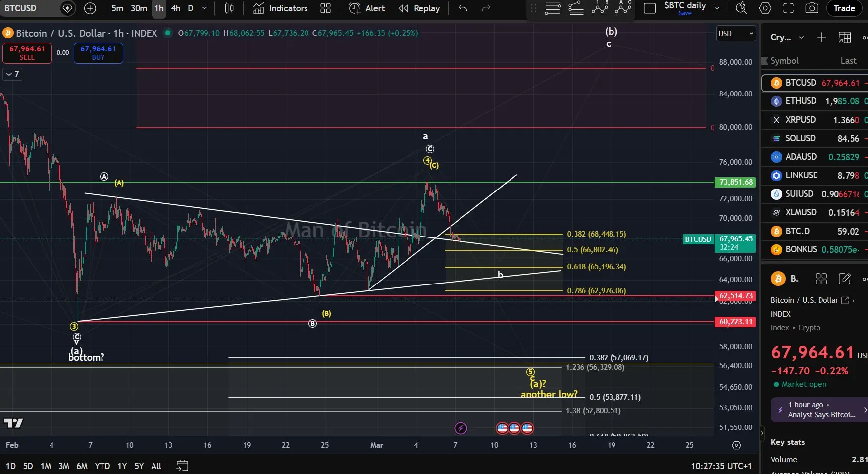Image resolution: width=868 pixels, height=474 pixels.
Task: Select the Elliott 1-5 impulse wave tool
Action: click(x=600, y=8)
